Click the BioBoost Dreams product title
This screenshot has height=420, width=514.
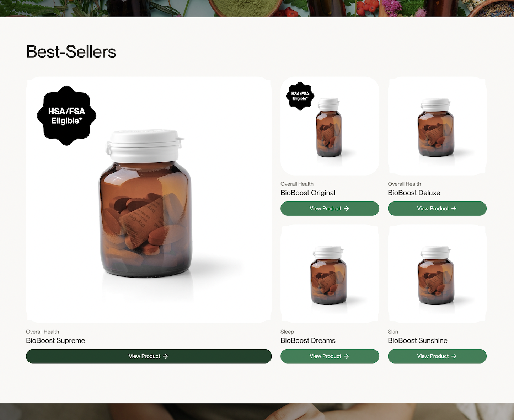pos(308,340)
